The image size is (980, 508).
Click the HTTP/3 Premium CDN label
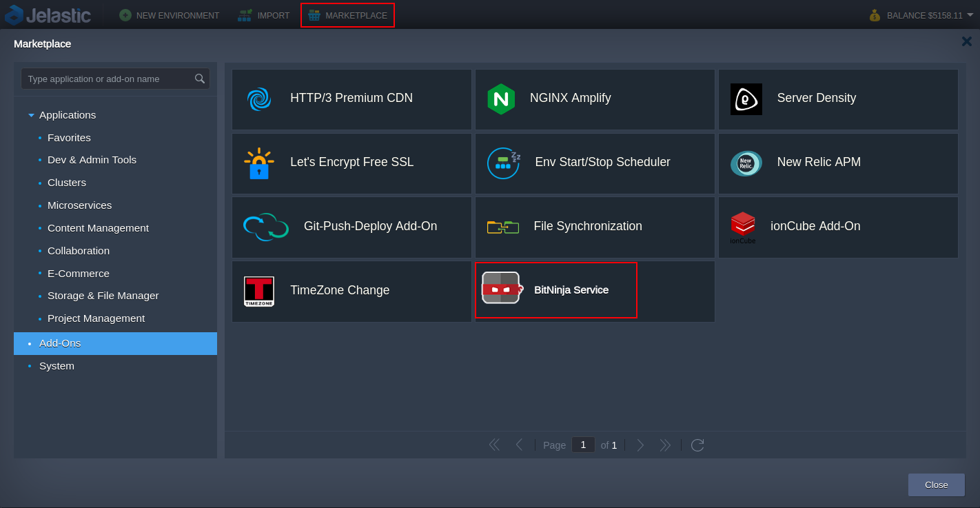(351, 98)
